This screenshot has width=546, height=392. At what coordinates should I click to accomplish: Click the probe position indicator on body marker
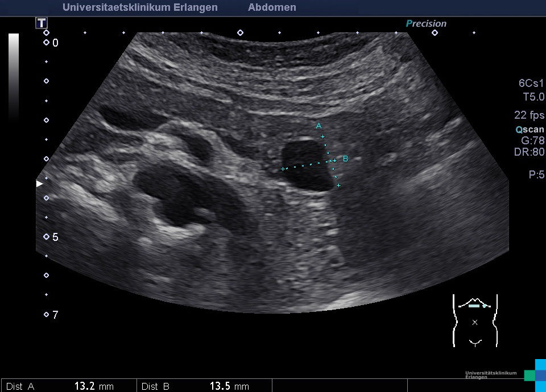474,306
